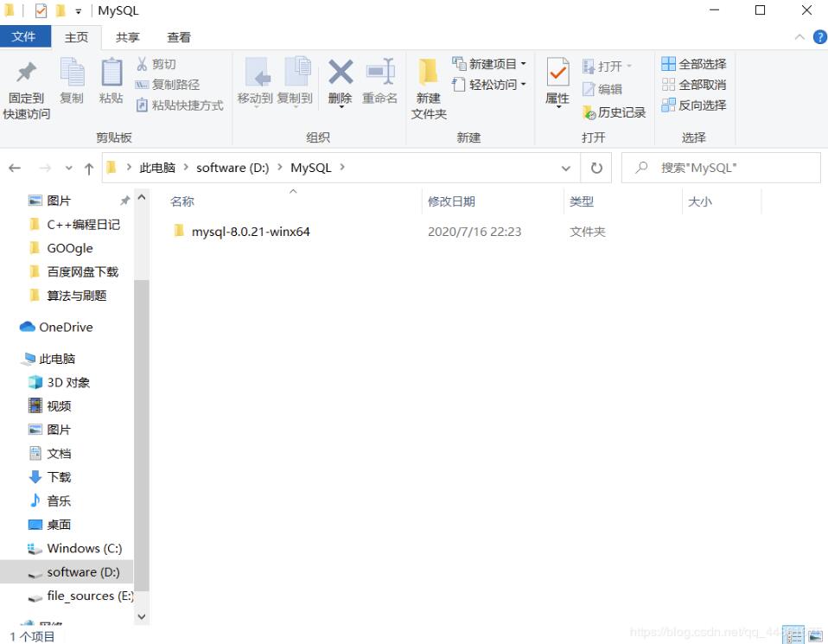The height and width of the screenshot is (644, 828).
Task: Open History (历史记录)
Action: tap(615, 112)
